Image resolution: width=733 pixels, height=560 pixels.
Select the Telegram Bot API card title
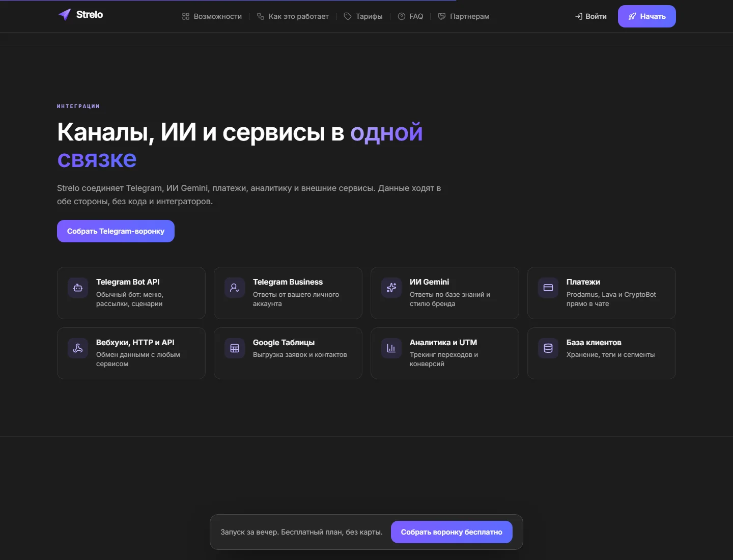[128, 282]
